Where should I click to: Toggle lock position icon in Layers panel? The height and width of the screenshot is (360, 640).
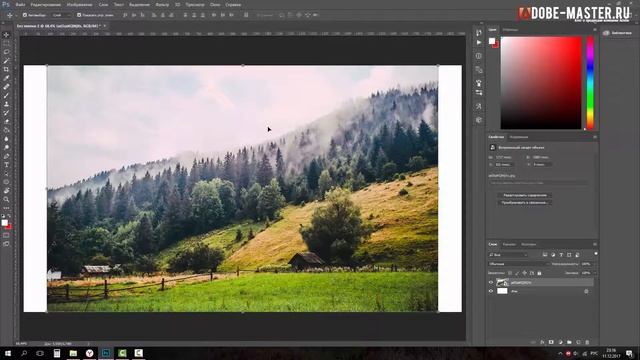[x=524, y=273]
